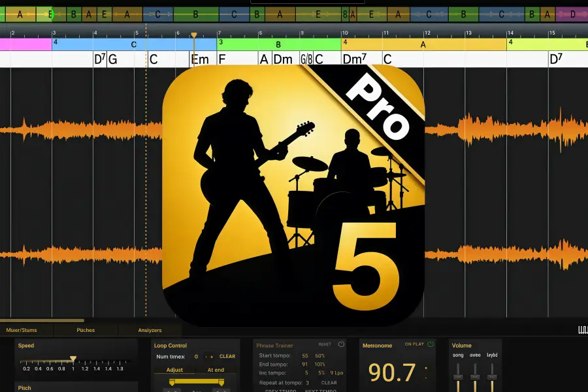Screen dimensions: 588x392
Task: Click CLEAR in the Loop Control panel
Action: click(x=227, y=356)
